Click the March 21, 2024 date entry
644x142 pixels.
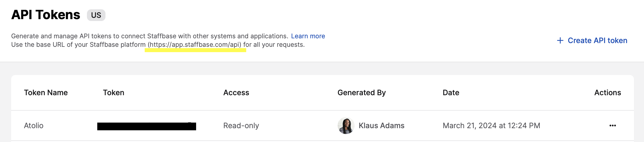[x=491, y=126]
